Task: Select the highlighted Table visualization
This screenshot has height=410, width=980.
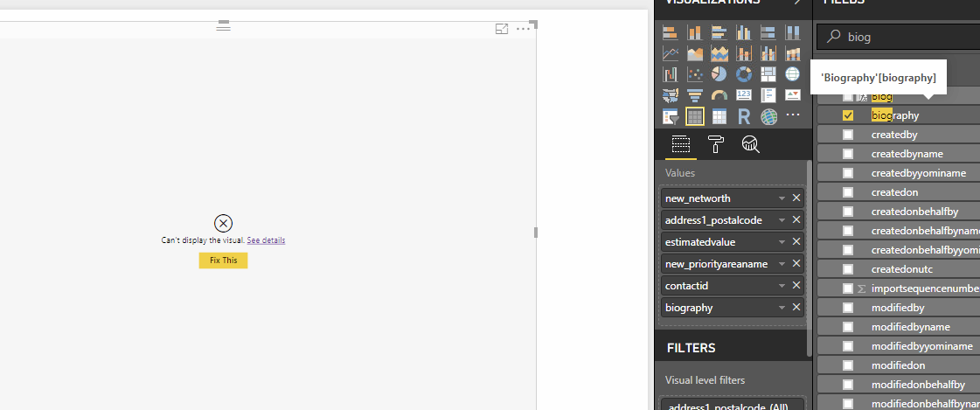Action: coord(694,116)
